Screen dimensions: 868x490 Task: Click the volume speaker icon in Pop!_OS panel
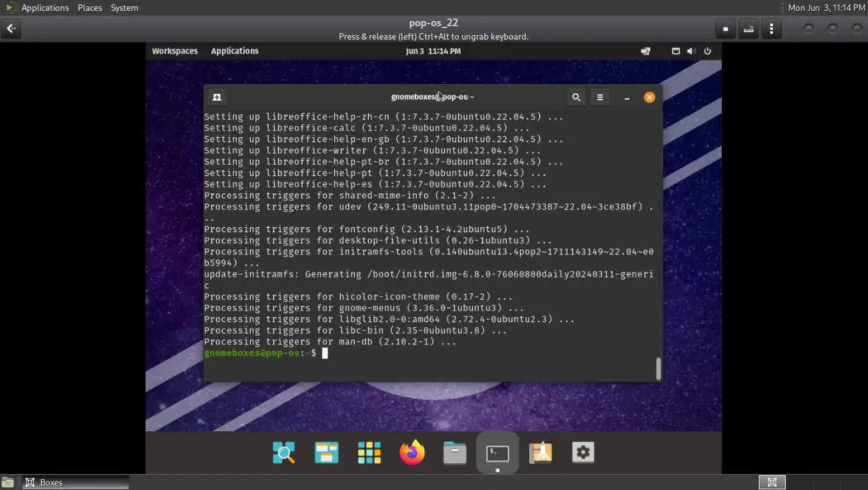[691, 51]
